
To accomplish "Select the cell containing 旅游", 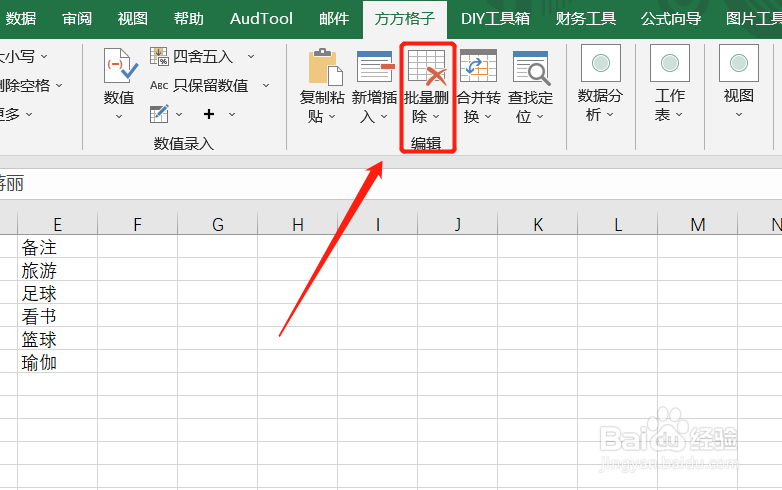I will pos(57,270).
